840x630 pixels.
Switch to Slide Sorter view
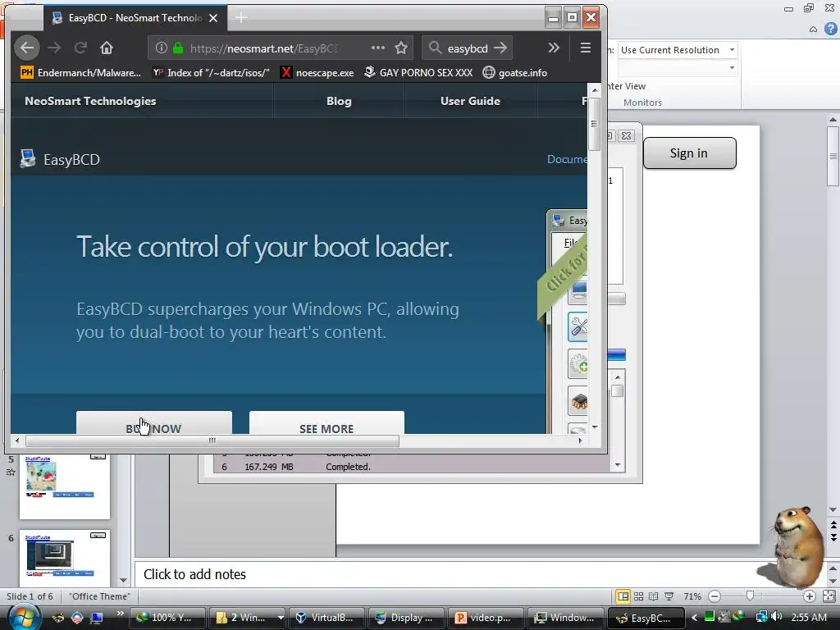click(x=638, y=596)
